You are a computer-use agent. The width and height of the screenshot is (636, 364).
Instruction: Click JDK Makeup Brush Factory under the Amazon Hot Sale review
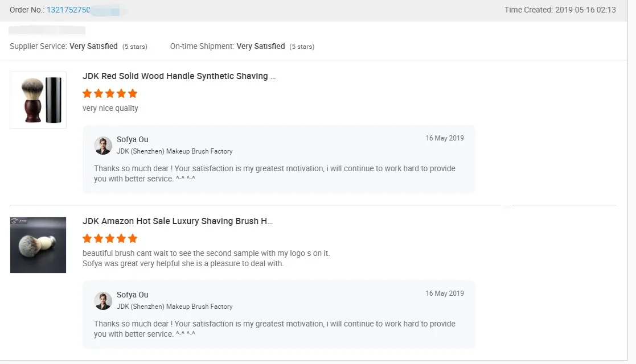click(x=174, y=307)
